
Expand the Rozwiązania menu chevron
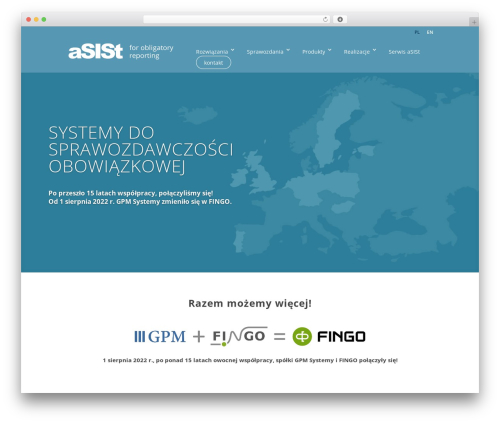[x=232, y=50]
